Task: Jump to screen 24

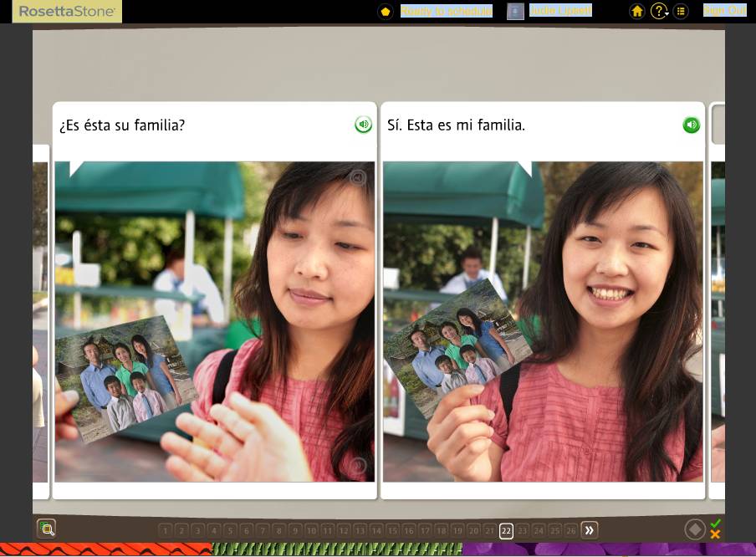Action: (539, 530)
